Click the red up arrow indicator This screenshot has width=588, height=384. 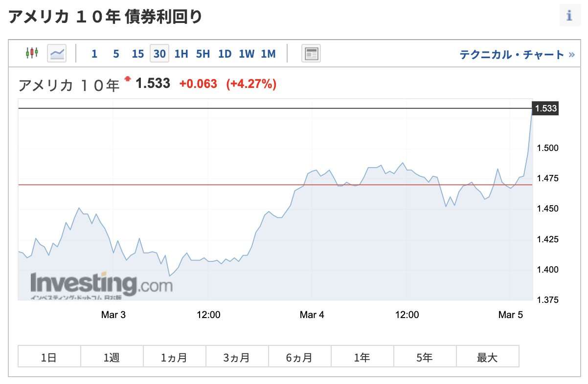click(x=128, y=78)
